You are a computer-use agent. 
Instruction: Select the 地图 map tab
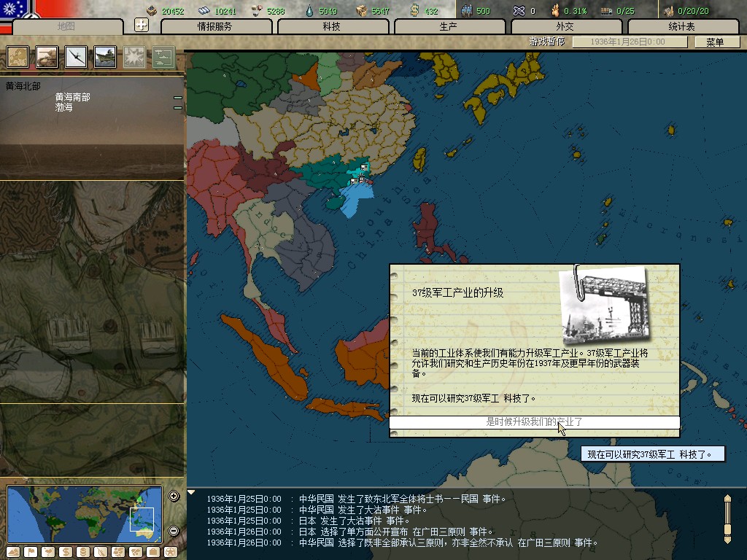(66, 26)
